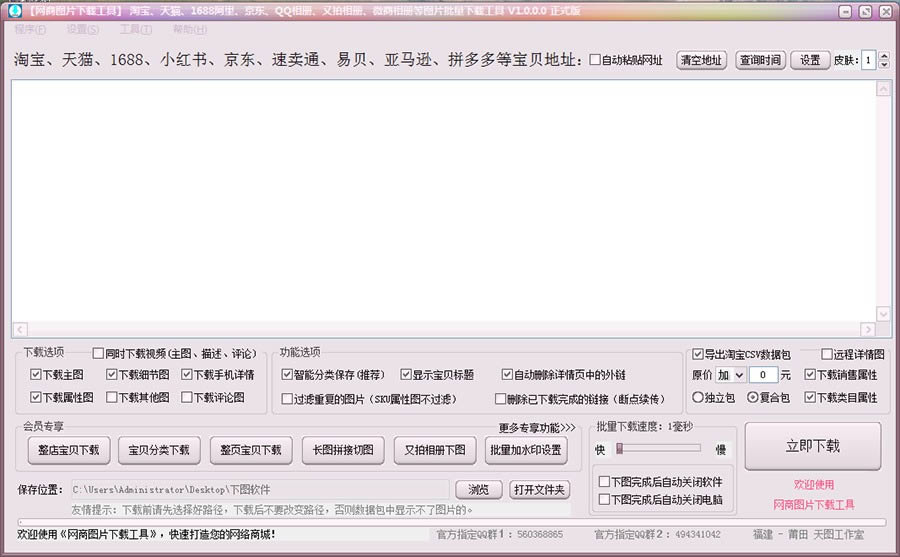This screenshot has height=557, width=900.
Task: Click 浏览 to choose save path
Action: pyautogui.click(x=479, y=489)
